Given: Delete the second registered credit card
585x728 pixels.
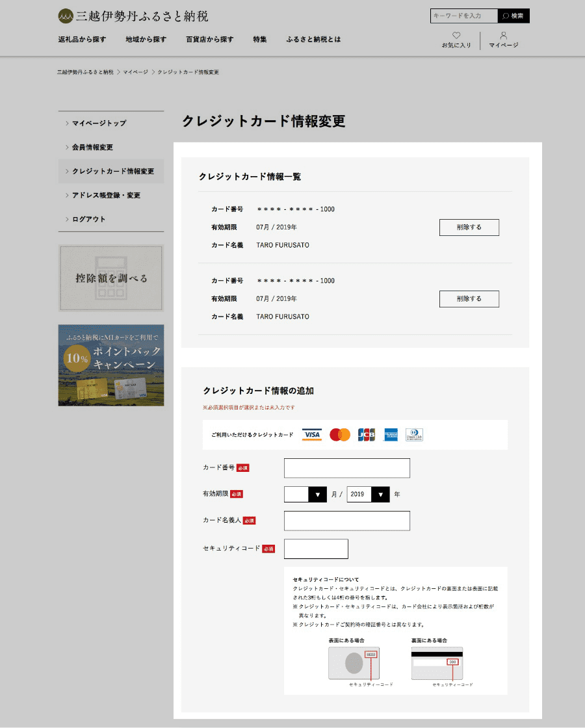Looking at the screenshot, I should tap(469, 299).
